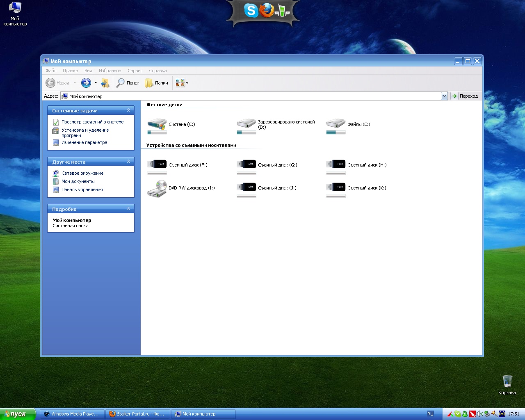Open the Зарезервировано системой (D:) drive icon

point(246,126)
